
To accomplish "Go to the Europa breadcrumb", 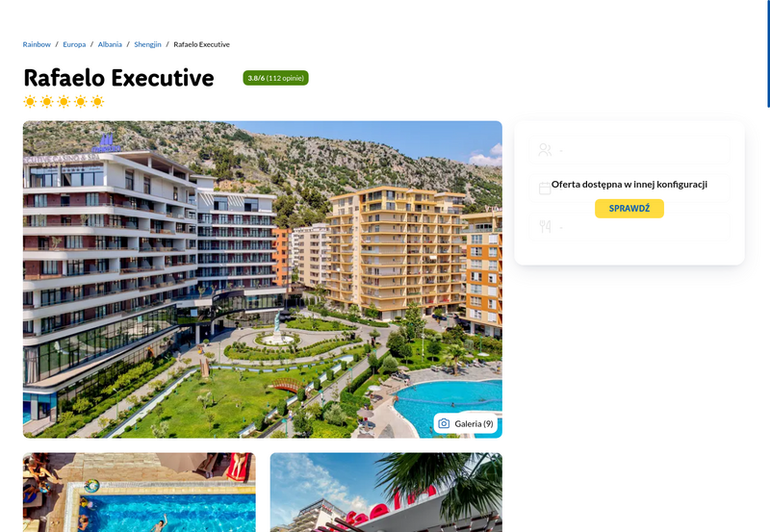I will pyautogui.click(x=74, y=44).
